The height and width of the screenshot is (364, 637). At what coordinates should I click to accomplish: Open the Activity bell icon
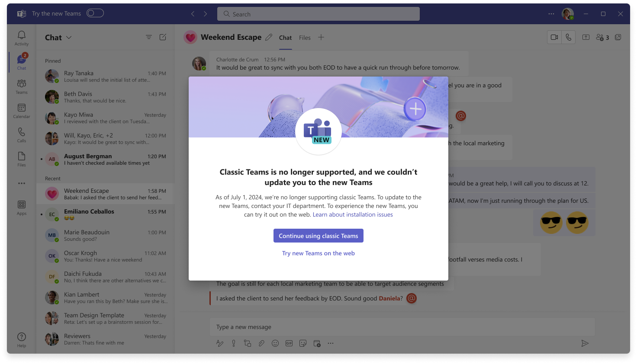click(21, 38)
